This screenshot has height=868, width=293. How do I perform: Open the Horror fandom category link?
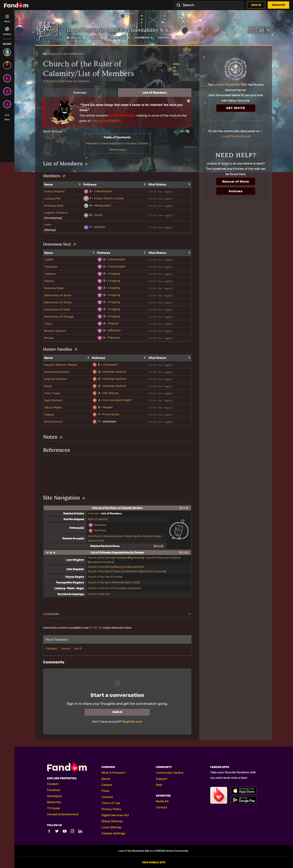[x=66, y=649]
